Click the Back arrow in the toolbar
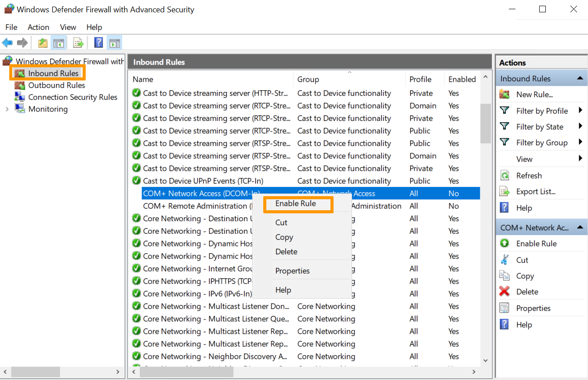The height and width of the screenshot is (380, 588). tap(7, 43)
